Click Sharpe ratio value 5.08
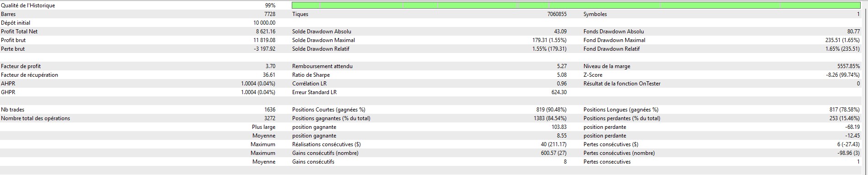This screenshot has height=175, width=868. (x=562, y=75)
